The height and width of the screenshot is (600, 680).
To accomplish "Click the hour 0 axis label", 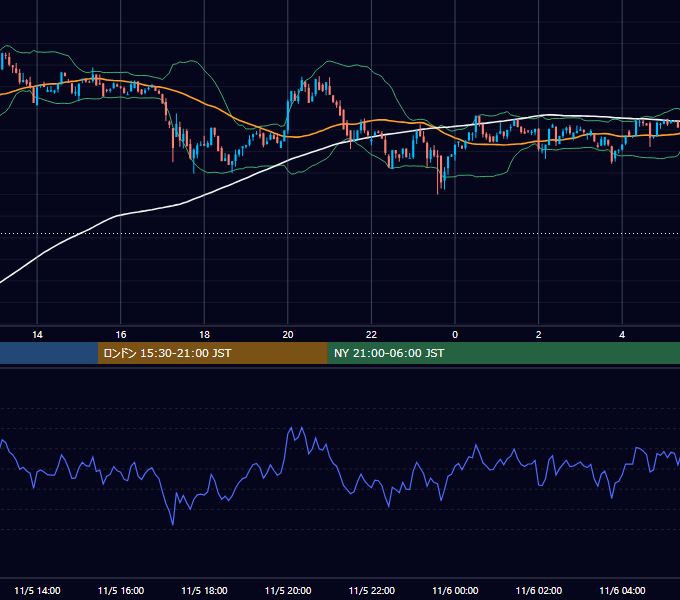I will coord(455,335).
